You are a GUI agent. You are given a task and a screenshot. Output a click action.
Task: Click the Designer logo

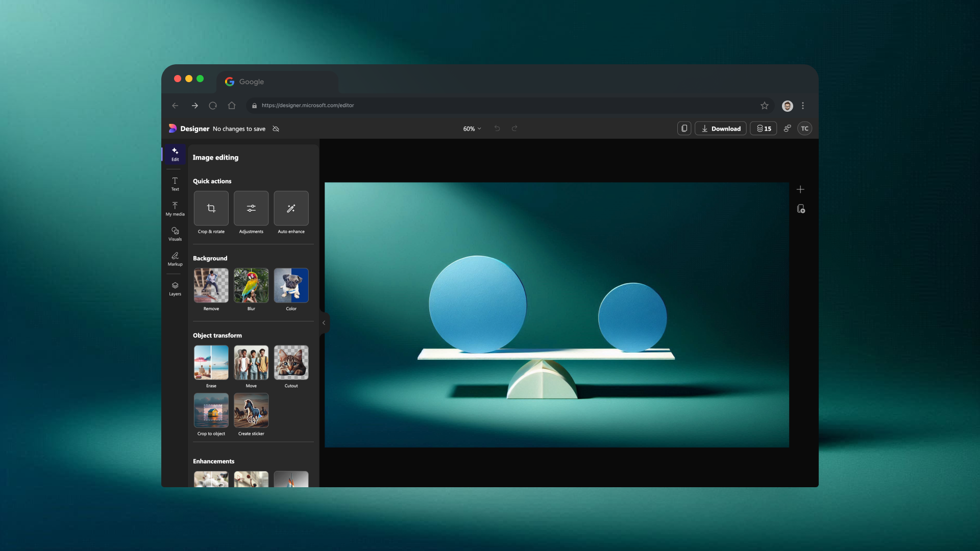click(x=173, y=129)
